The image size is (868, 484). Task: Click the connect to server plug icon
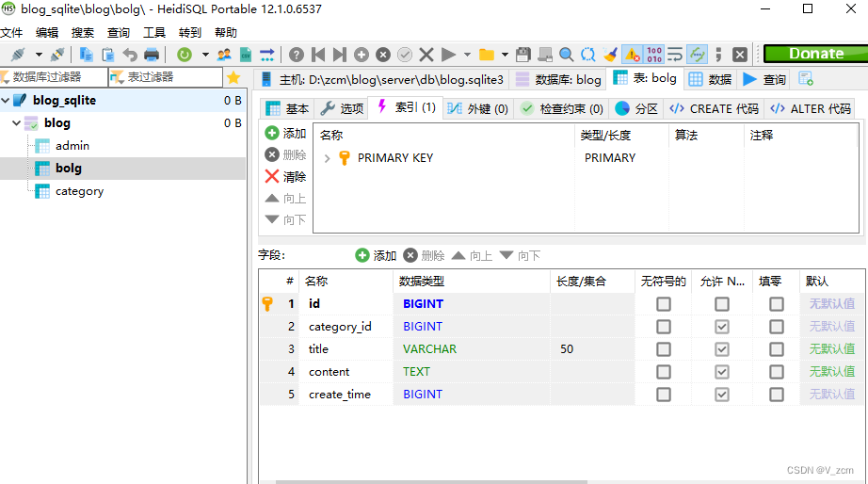click(x=18, y=55)
